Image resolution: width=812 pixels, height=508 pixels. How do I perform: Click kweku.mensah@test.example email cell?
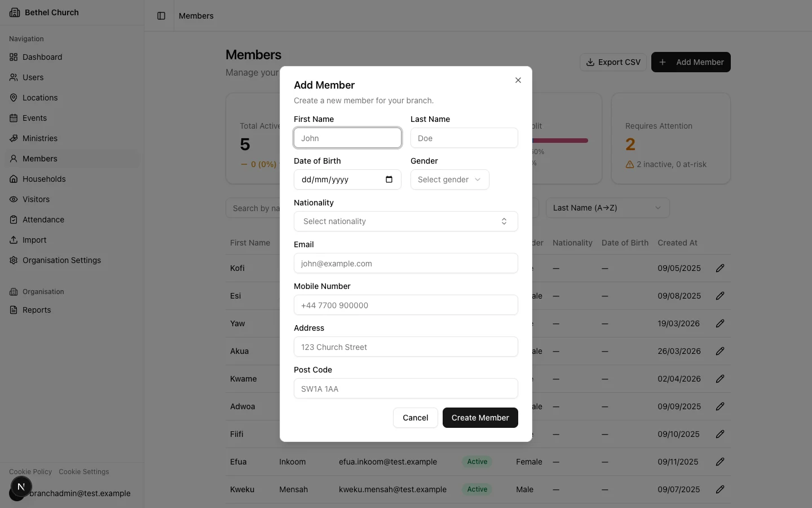tap(392, 489)
